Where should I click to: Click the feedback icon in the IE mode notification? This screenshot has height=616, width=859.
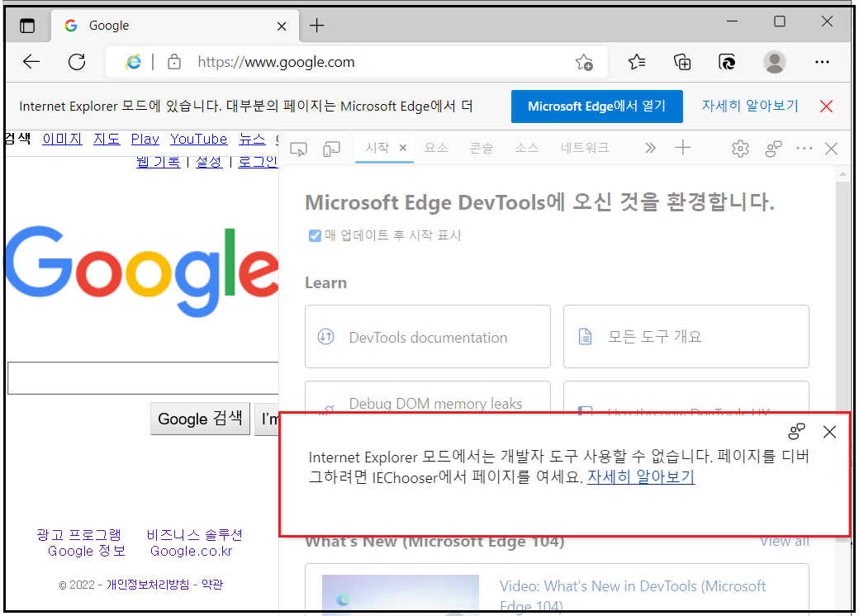click(x=796, y=432)
